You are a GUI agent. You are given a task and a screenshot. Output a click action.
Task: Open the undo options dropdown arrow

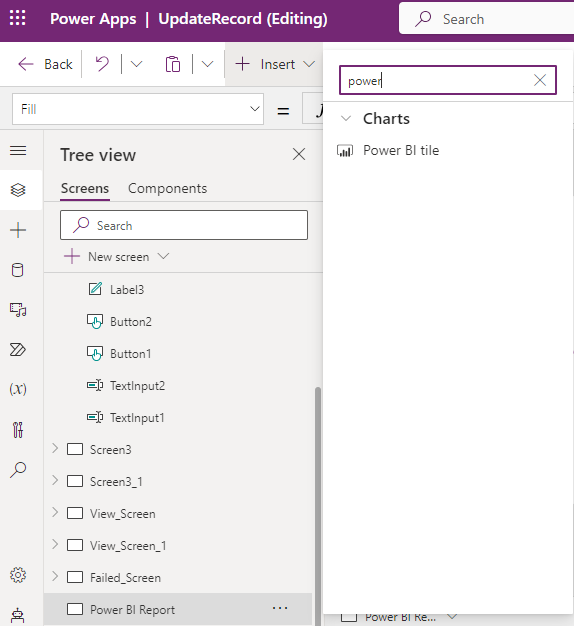coord(137,64)
